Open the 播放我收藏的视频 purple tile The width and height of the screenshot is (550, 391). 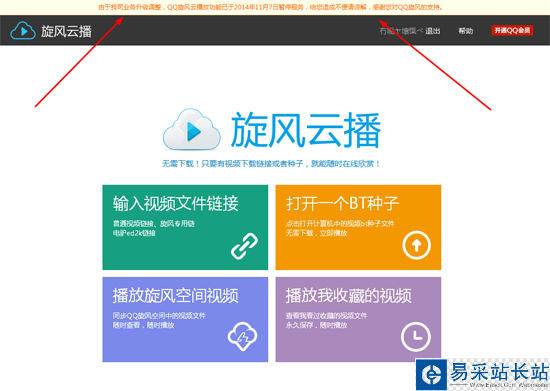[x=358, y=319]
